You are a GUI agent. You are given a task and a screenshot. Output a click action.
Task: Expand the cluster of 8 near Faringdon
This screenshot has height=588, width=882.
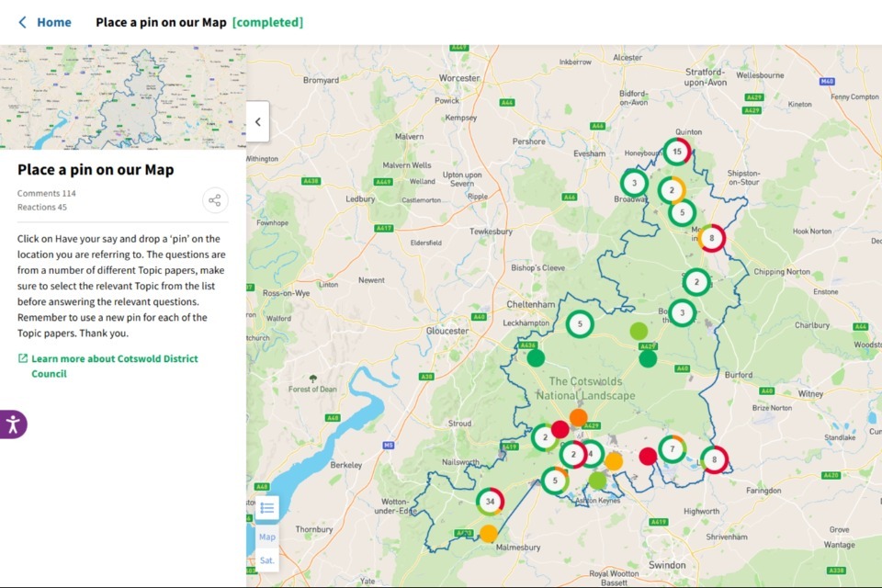(x=714, y=459)
